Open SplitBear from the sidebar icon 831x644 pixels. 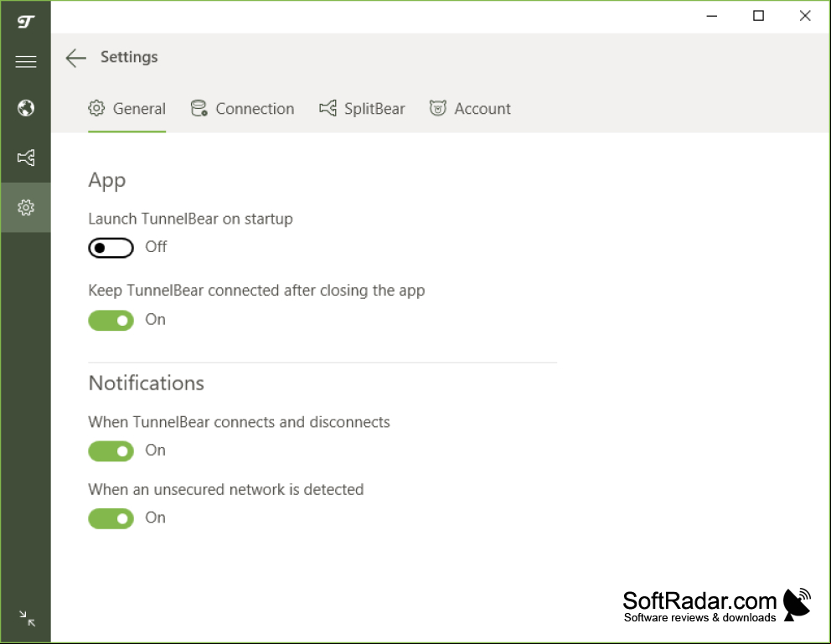click(25, 157)
